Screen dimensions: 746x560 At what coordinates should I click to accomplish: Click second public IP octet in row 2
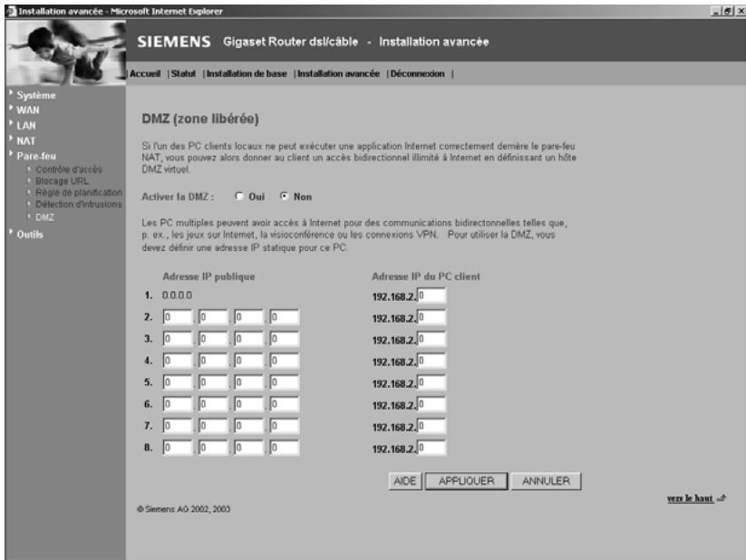(x=213, y=317)
